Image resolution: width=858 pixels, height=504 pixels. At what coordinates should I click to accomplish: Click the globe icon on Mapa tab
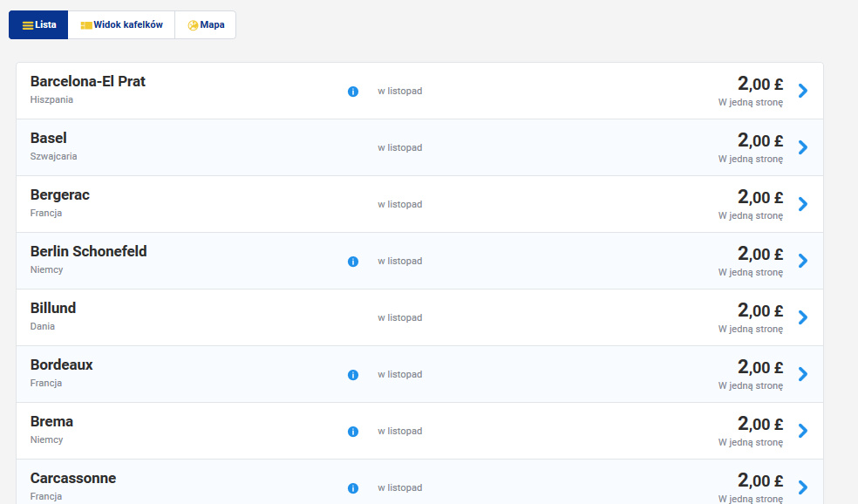coord(193,25)
